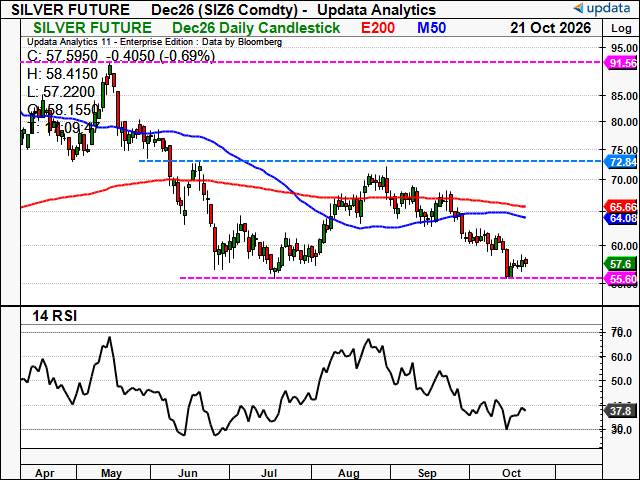Viewport: 640px width, 480px height.
Task: Click the Sep month label on time axis
Action: point(427,473)
